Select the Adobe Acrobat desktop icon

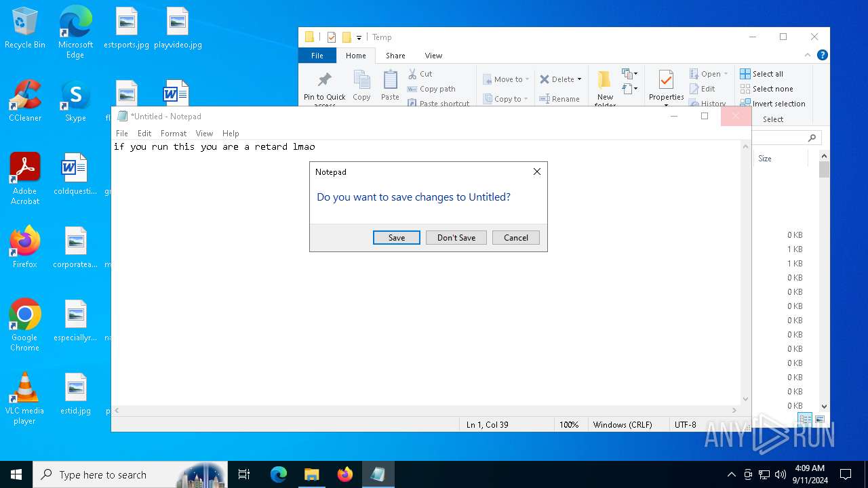point(25,179)
